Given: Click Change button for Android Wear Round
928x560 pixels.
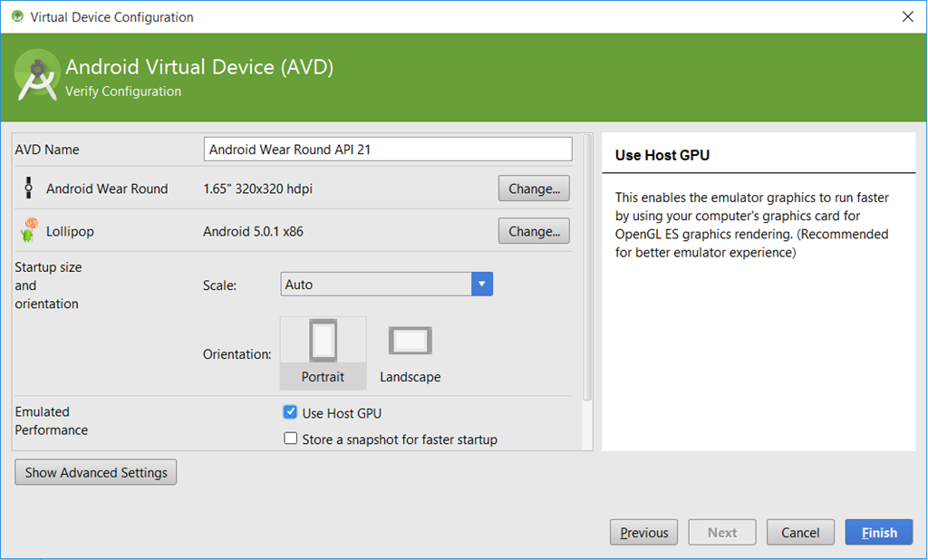Looking at the screenshot, I should coord(534,188).
